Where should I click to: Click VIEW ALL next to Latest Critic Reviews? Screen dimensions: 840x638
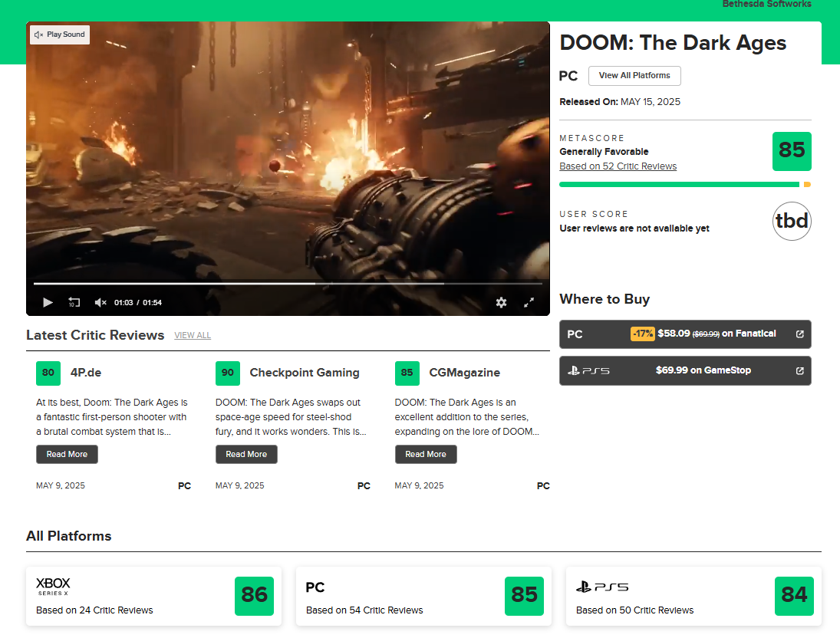[192, 335]
